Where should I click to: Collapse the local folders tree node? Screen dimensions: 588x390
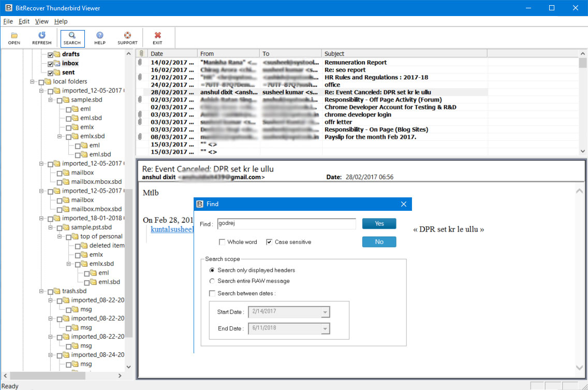click(x=32, y=81)
